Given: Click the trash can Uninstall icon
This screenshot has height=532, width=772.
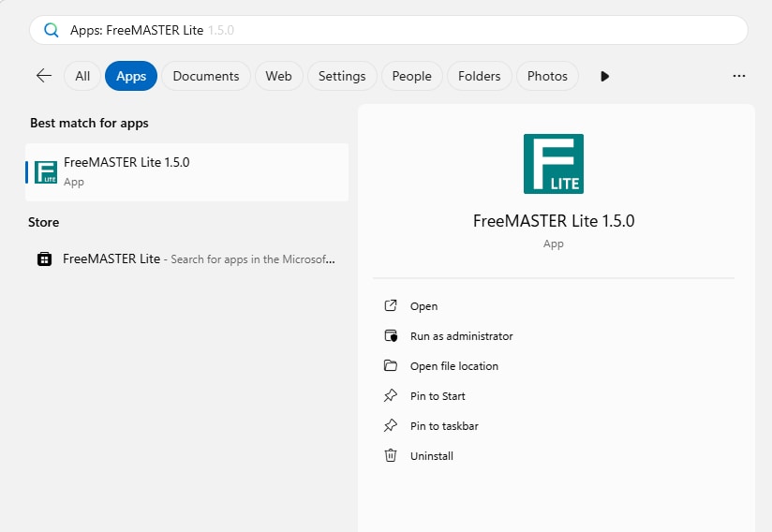Looking at the screenshot, I should (391, 455).
